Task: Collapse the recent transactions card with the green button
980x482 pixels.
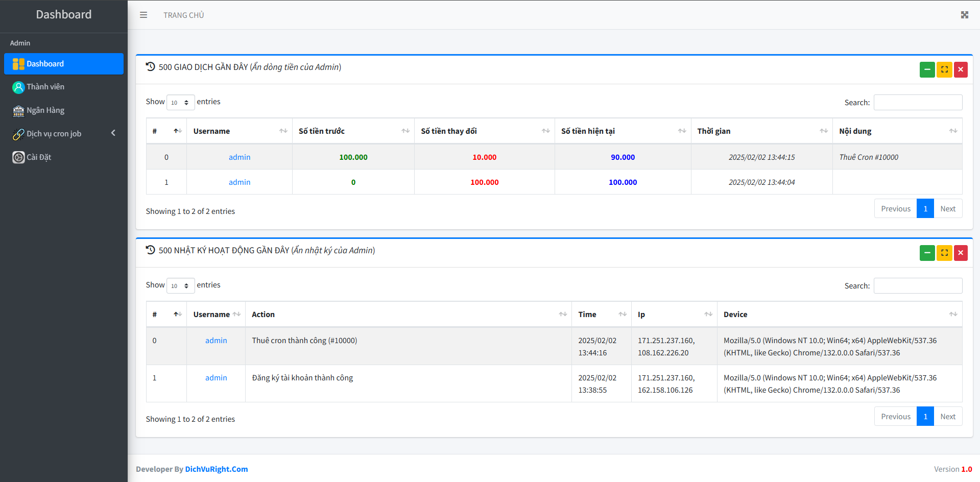Action: [x=927, y=69]
